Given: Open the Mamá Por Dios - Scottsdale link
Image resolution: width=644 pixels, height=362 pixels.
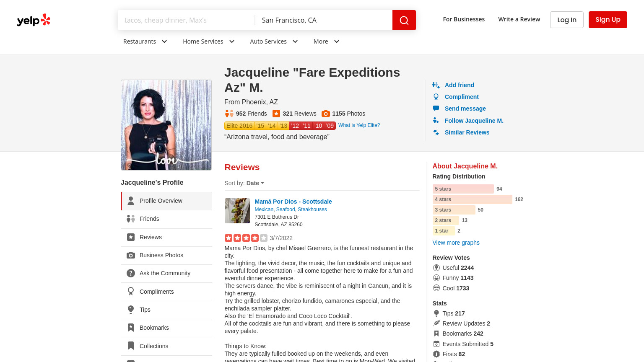Looking at the screenshot, I should [293, 202].
